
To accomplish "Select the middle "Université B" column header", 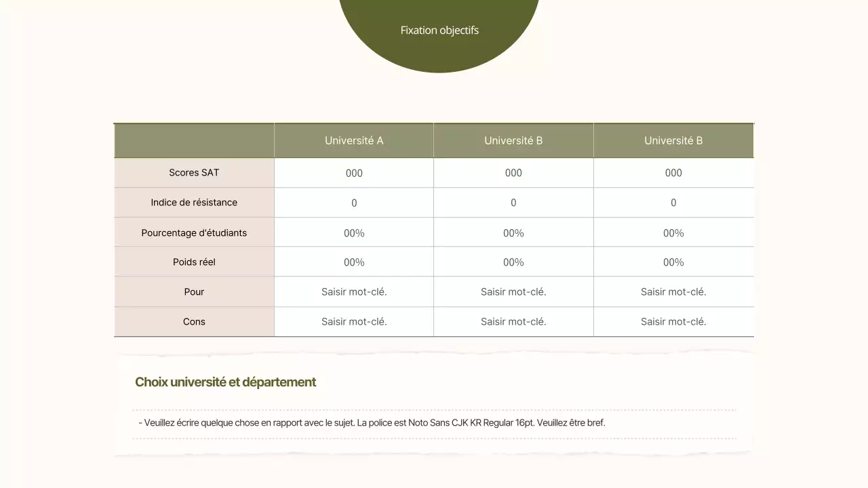I will pos(513,141).
